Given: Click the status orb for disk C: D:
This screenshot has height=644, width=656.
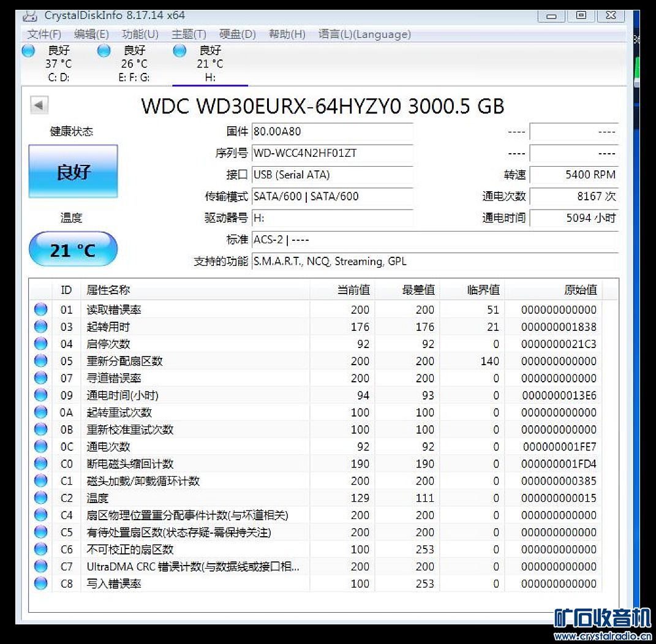Looking at the screenshot, I should [28, 51].
